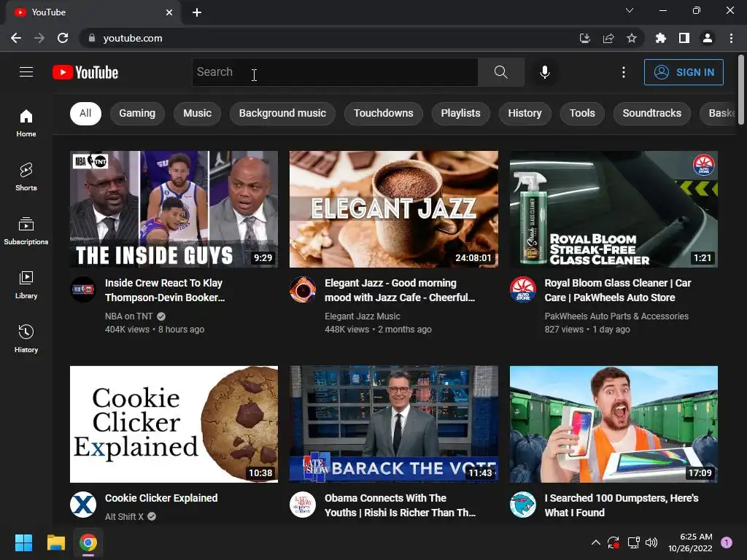Select the Touchdowns filter chip
Viewport: 747px width, 560px height.
click(x=384, y=113)
